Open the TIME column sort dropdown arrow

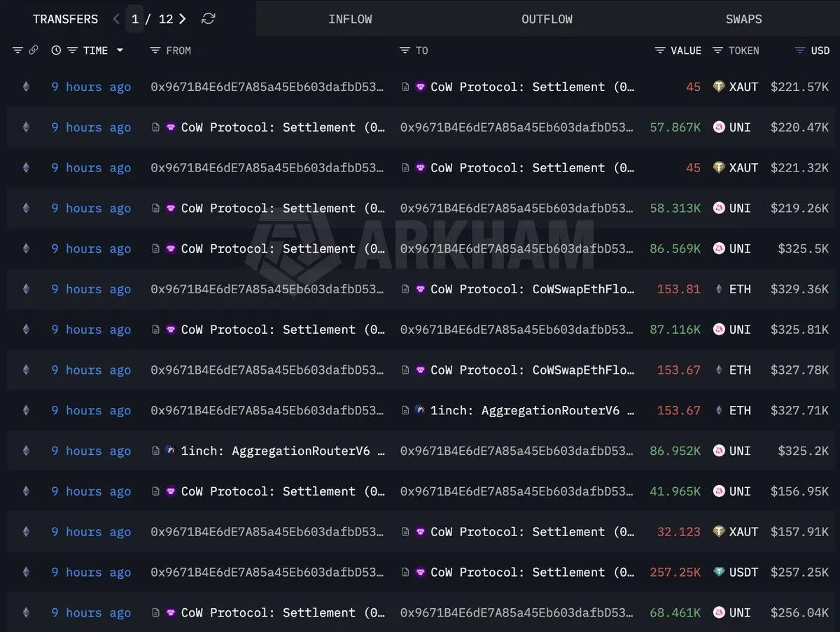point(120,50)
